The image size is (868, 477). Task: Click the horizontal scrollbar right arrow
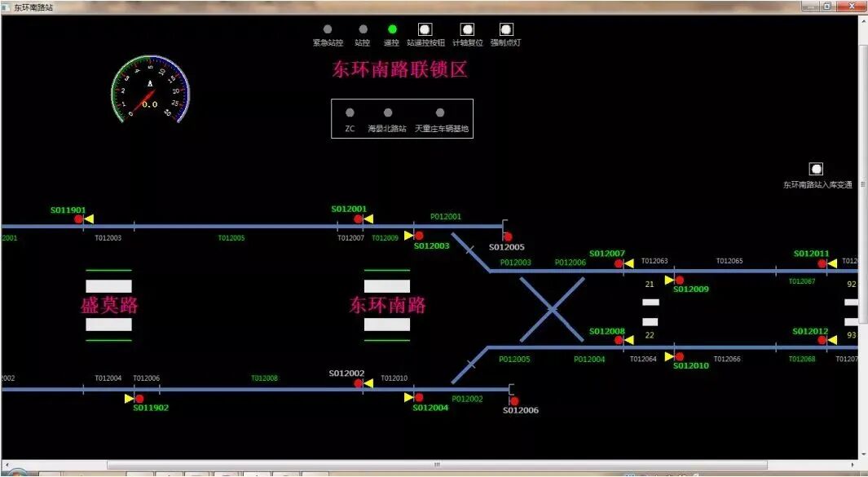click(x=853, y=465)
